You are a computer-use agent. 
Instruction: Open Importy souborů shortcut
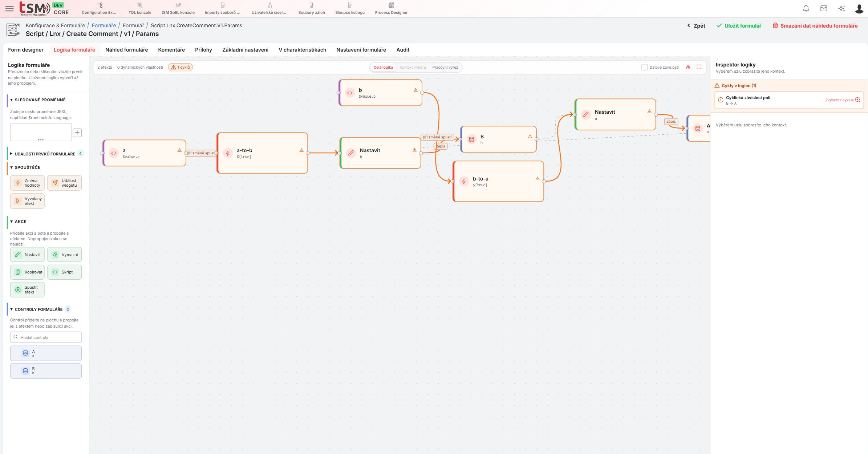pyautogui.click(x=223, y=9)
